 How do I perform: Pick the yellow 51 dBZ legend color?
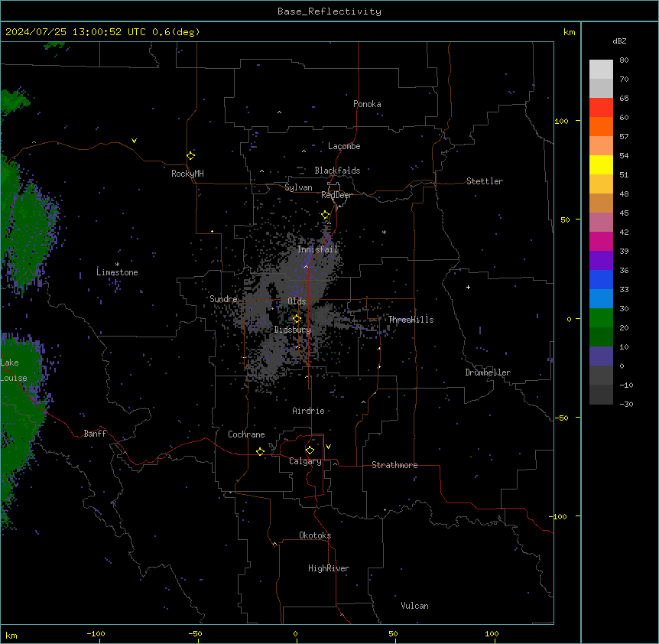coord(601,164)
